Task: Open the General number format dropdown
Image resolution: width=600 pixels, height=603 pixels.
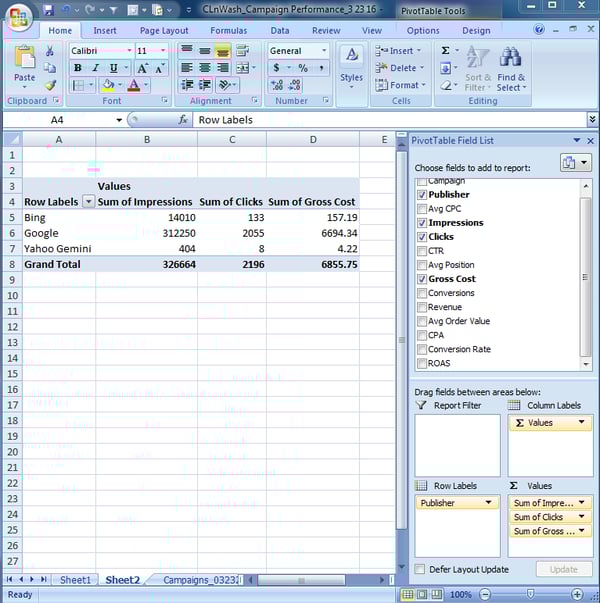Action: 324,51
